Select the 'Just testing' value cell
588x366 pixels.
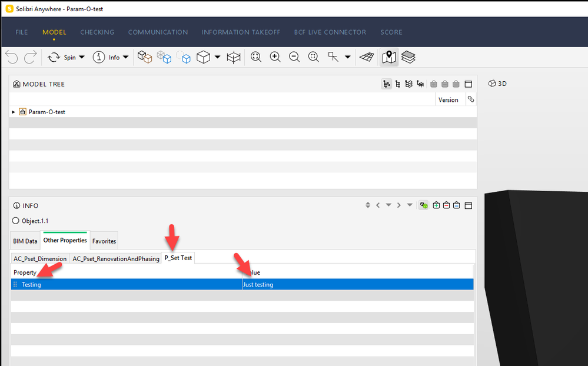358,284
